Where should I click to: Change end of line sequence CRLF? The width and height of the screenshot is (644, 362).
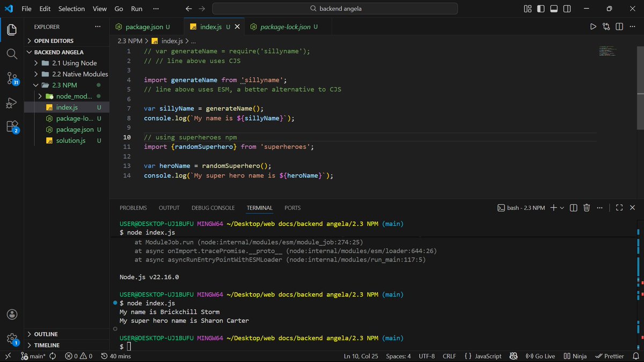449,356
